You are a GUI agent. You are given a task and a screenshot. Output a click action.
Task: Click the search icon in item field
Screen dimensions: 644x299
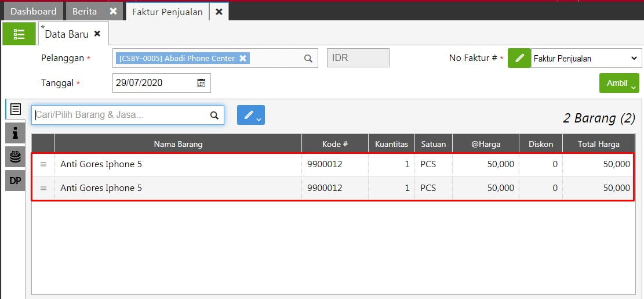(x=214, y=115)
